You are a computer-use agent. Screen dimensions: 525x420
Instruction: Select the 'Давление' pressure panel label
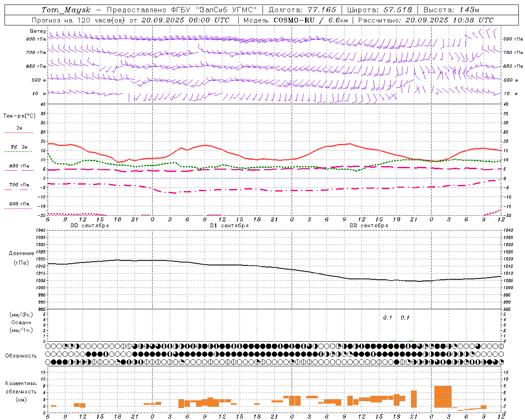click(21, 253)
